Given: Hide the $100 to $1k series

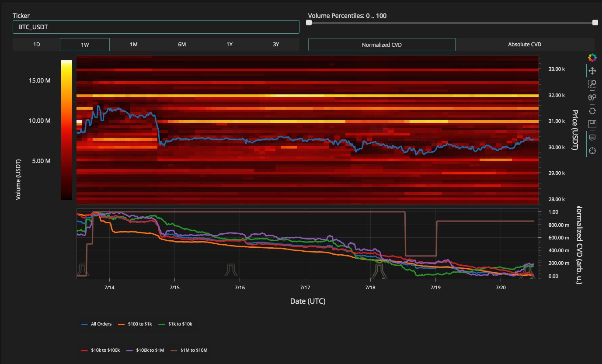Looking at the screenshot, I should [134, 324].
